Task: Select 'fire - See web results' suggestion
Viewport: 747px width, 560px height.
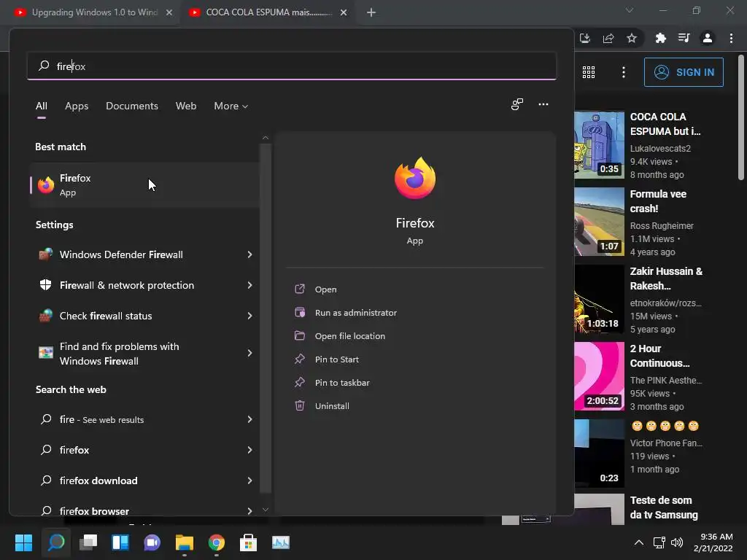Action: (x=144, y=419)
